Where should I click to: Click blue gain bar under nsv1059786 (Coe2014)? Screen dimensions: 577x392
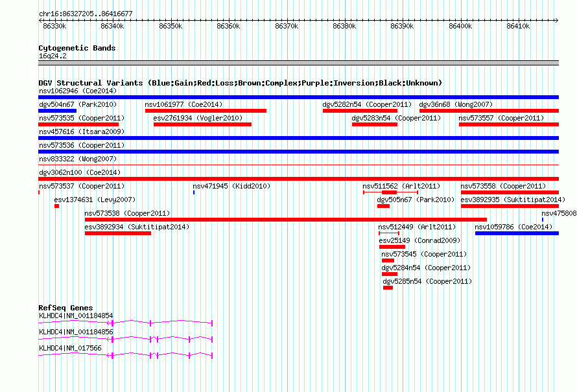pos(517,233)
